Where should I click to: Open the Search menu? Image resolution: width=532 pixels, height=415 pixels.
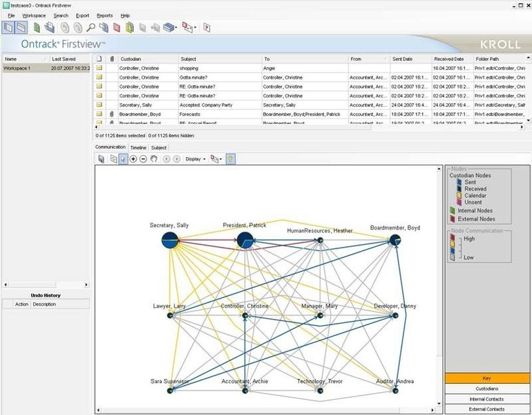point(61,16)
